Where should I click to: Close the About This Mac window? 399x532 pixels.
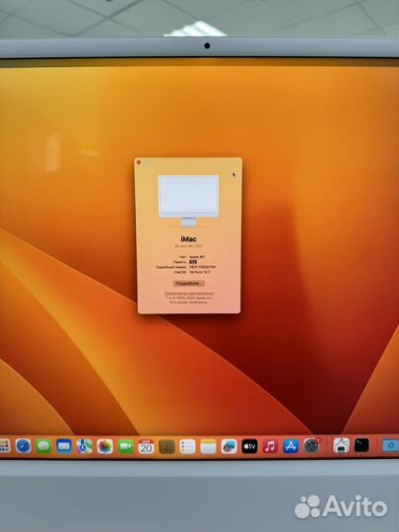pyautogui.click(x=139, y=163)
